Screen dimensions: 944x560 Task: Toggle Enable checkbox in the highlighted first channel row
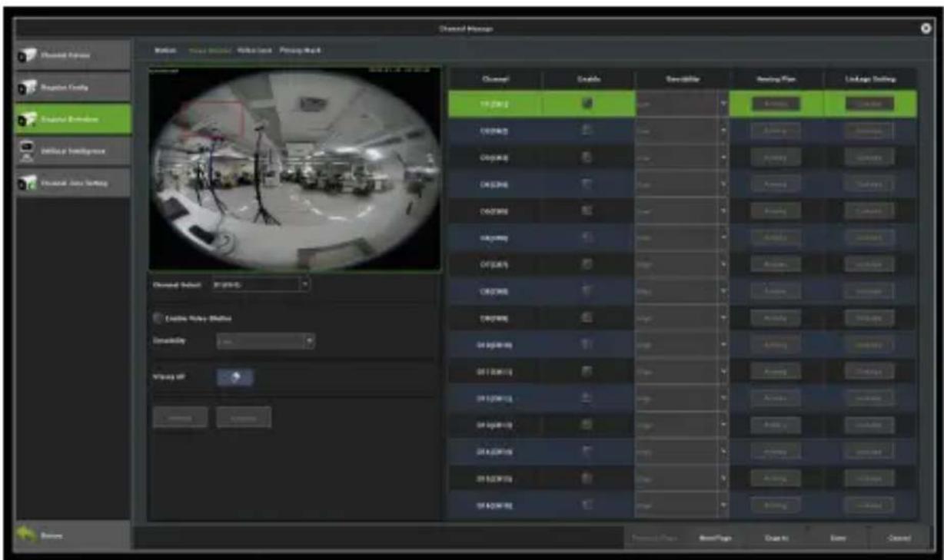pos(587,103)
